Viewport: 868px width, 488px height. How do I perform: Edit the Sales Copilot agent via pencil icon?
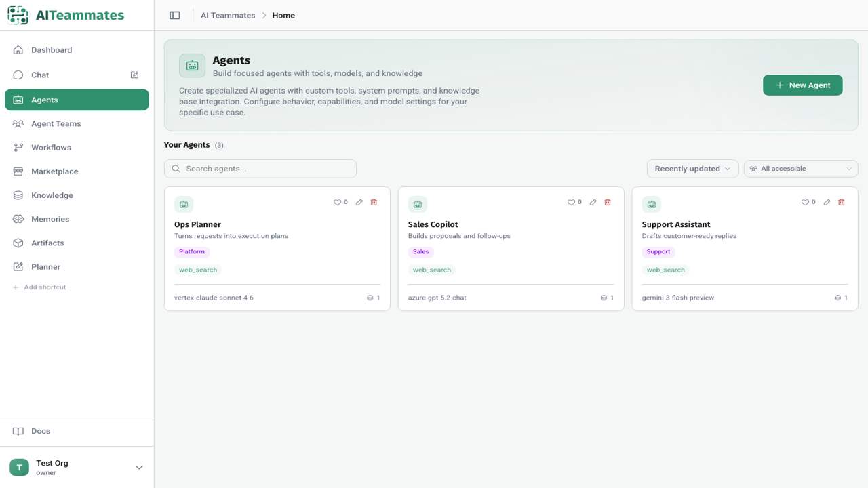click(593, 202)
